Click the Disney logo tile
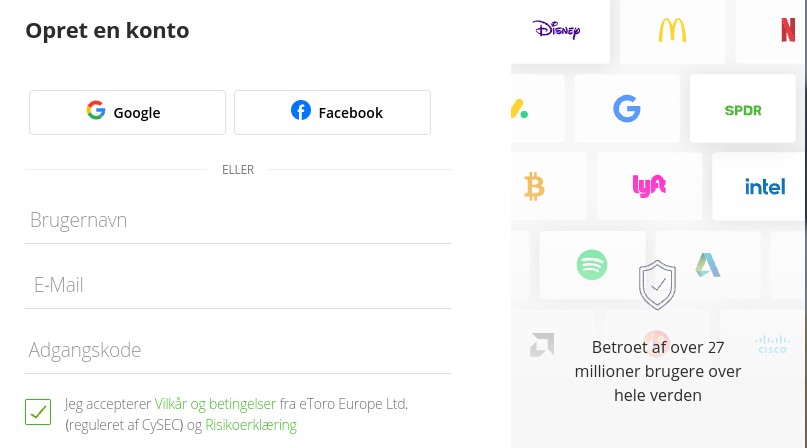This screenshot has width=807, height=448. tap(557, 31)
